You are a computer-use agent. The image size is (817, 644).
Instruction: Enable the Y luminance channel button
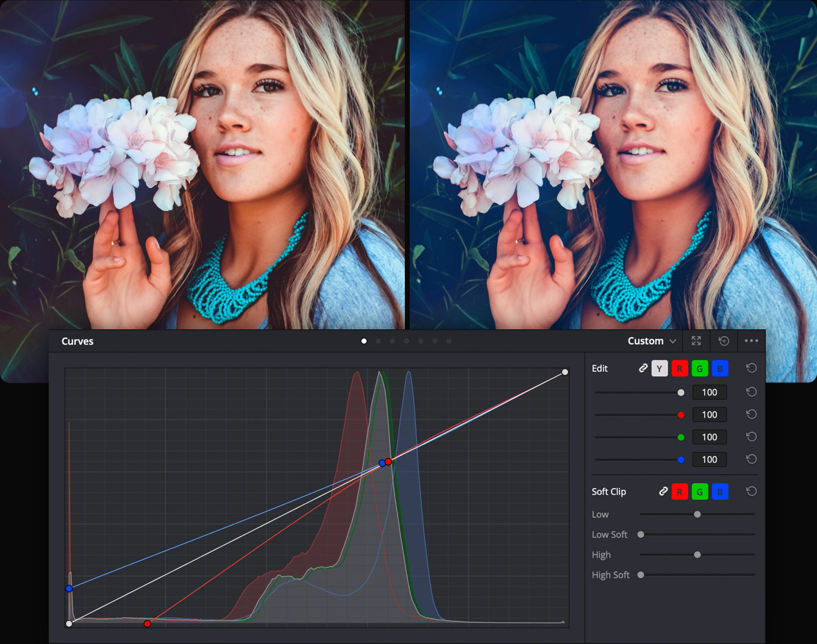pos(659,368)
